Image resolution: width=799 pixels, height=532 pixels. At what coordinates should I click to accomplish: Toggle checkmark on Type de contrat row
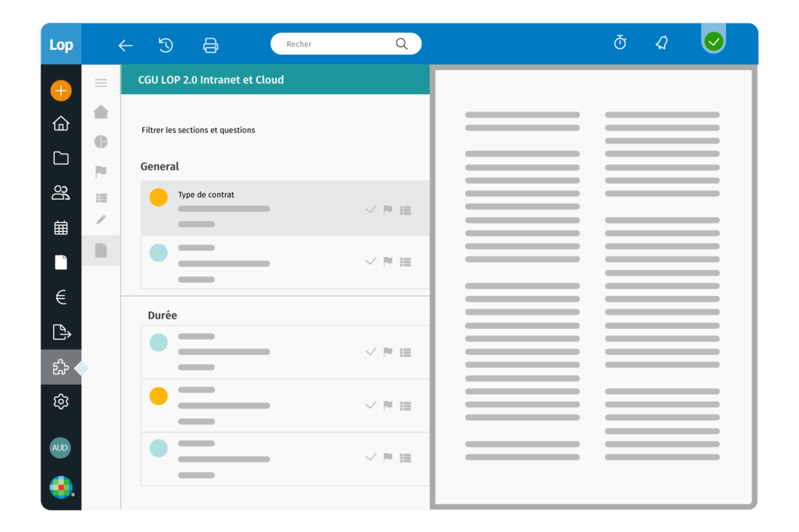pyautogui.click(x=370, y=210)
